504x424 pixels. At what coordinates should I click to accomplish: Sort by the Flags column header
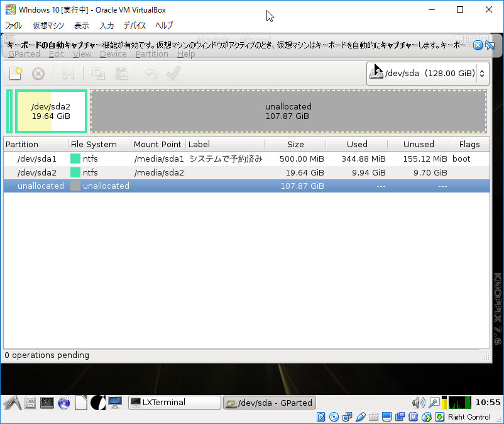(469, 145)
